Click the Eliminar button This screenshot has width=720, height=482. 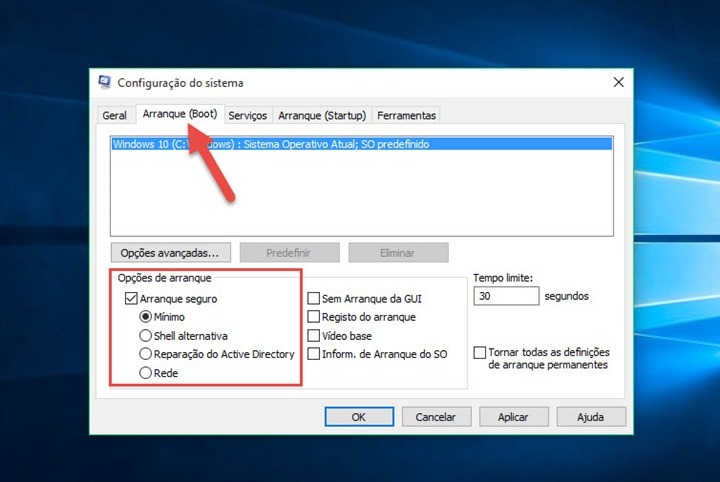[x=398, y=252]
